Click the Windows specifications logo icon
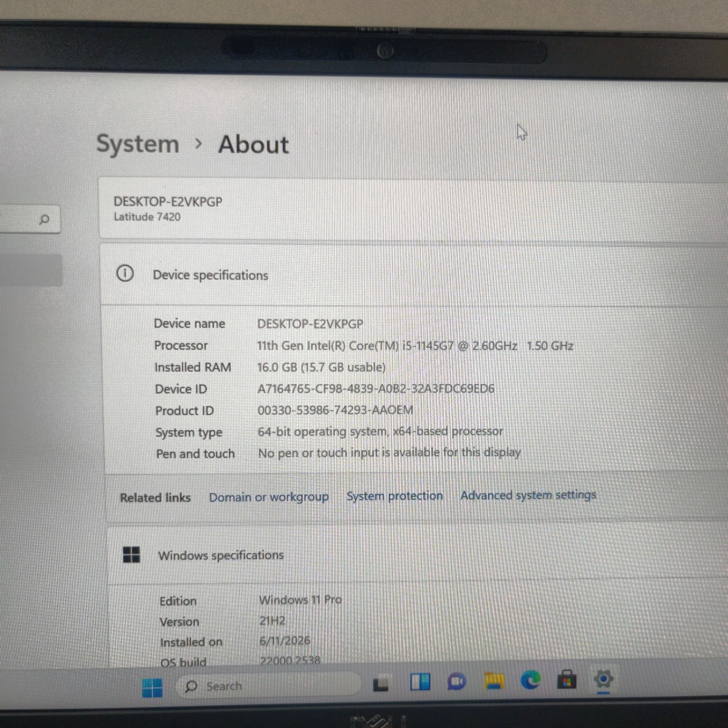This screenshot has height=728, width=728. 131,554
